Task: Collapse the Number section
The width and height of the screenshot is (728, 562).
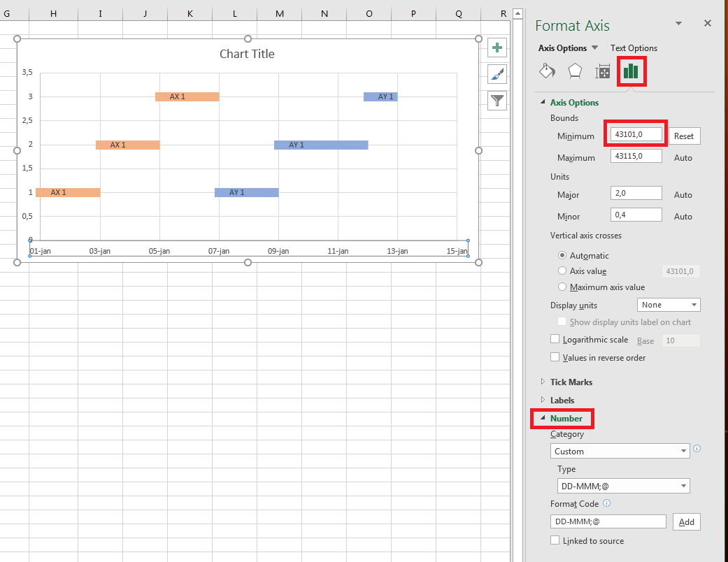Action: [562, 418]
